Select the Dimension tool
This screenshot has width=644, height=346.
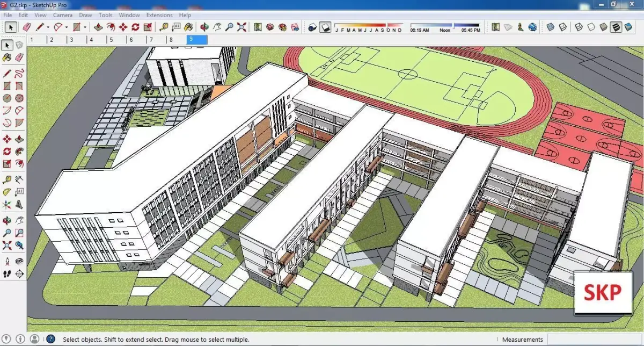[x=19, y=179]
